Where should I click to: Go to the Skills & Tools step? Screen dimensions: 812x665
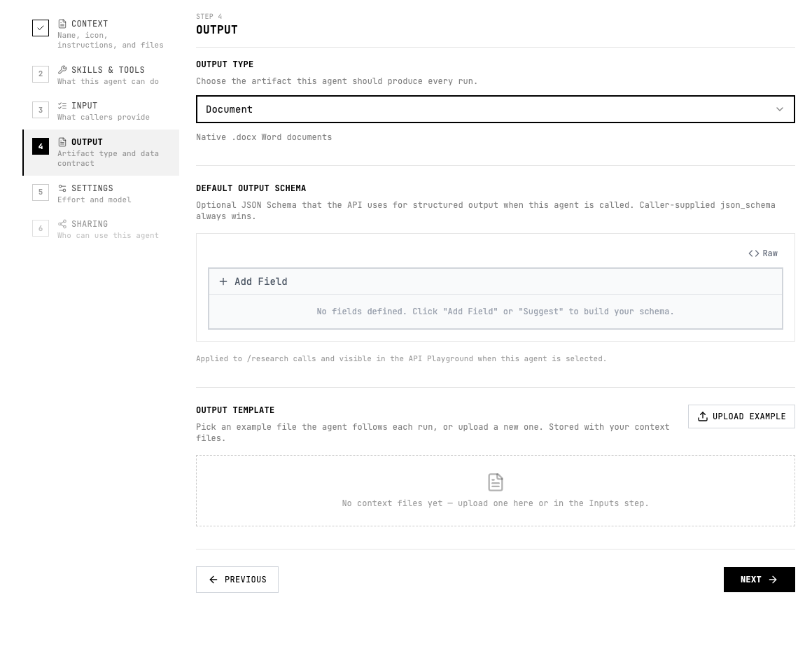tap(101, 75)
